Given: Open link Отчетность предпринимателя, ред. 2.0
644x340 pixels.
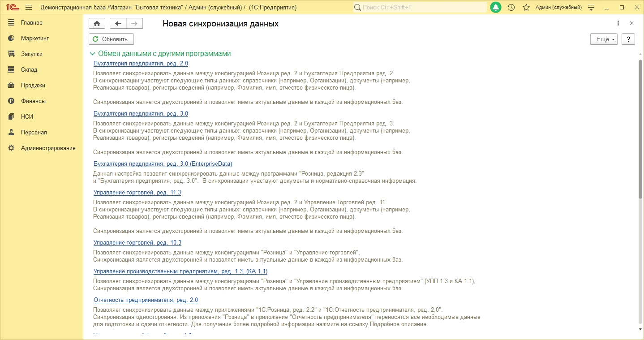Looking at the screenshot, I should 146,300.
